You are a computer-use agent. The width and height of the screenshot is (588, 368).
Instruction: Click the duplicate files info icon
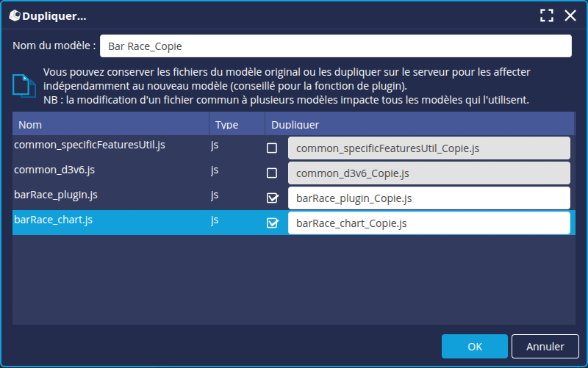pos(24,86)
